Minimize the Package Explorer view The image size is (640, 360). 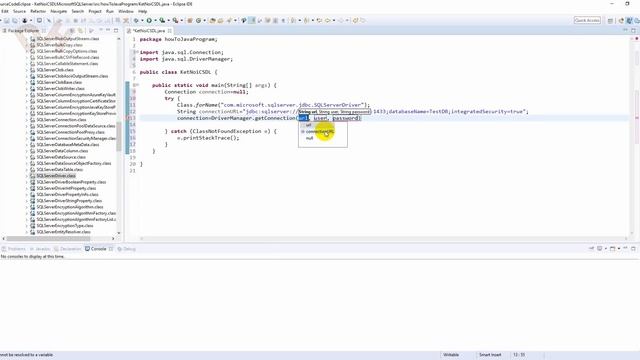point(108,30)
